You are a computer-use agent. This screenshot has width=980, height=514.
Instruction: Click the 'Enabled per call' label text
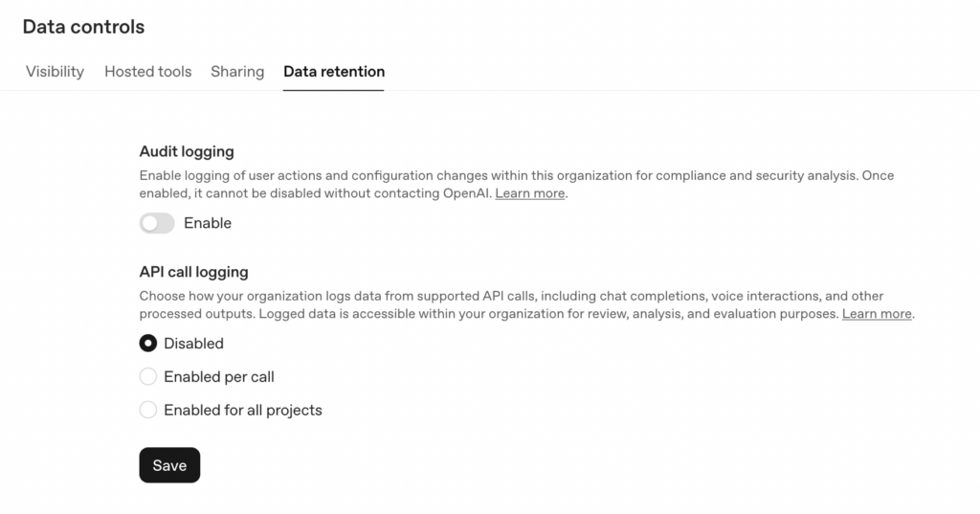(x=219, y=377)
